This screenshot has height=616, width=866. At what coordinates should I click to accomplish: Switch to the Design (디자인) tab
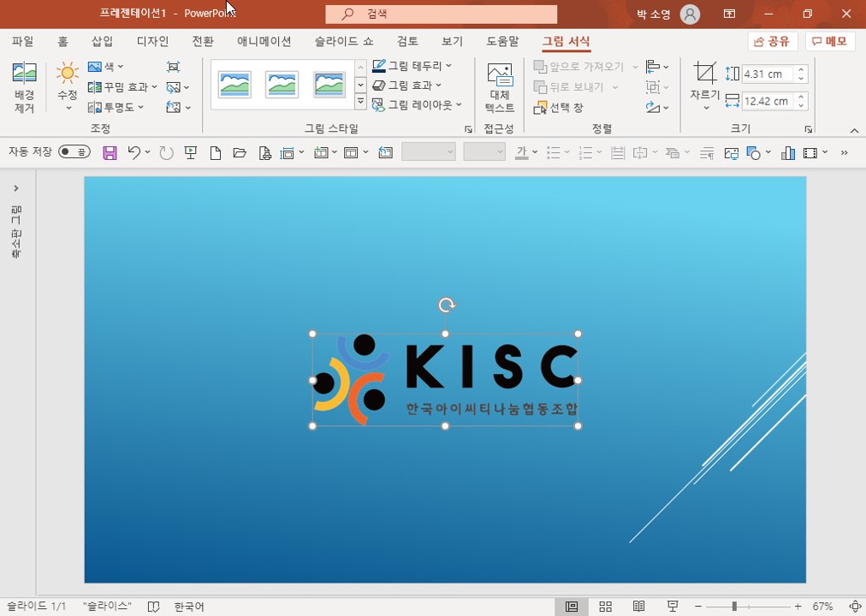[x=152, y=41]
